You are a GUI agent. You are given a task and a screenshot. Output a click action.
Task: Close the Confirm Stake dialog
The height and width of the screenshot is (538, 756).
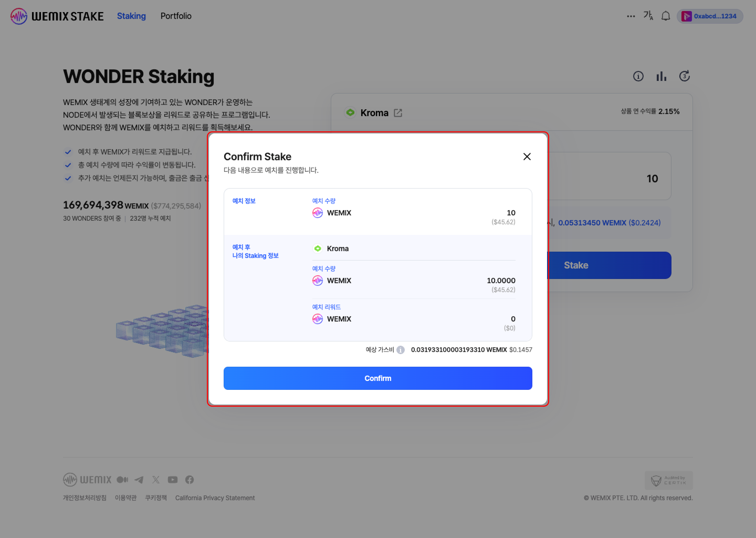coord(527,157)
